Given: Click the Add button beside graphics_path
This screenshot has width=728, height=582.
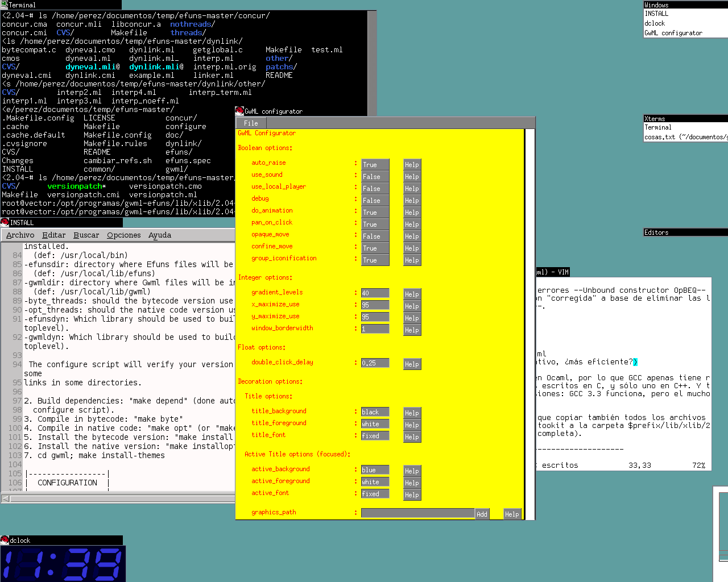Looking at the screenshot, I should pyautogui.click(x=482, y=514).
